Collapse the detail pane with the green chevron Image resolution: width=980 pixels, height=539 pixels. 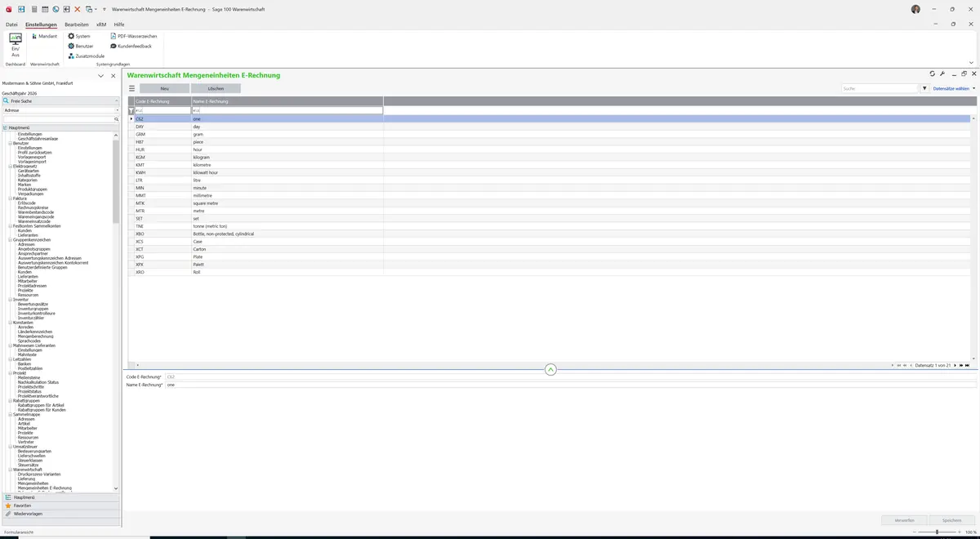click(x=550, y=370)
